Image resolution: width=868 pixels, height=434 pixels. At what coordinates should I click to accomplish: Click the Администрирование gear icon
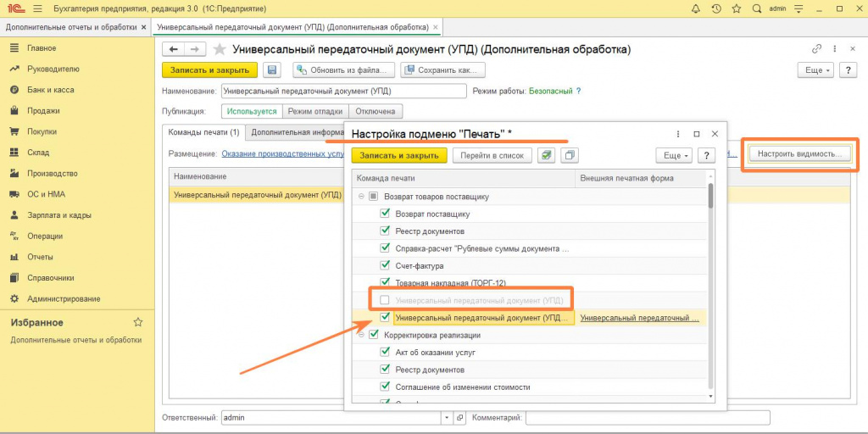pos(15,299)
